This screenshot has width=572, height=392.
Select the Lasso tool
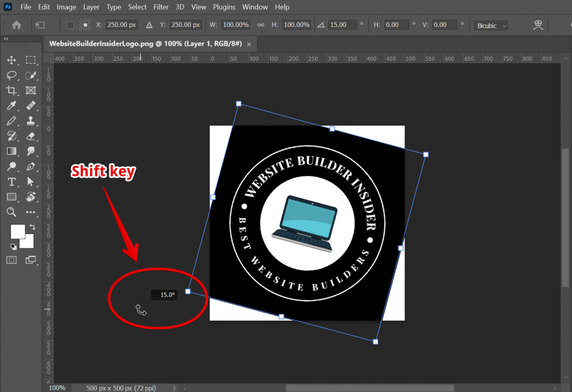tap(12, 75)
